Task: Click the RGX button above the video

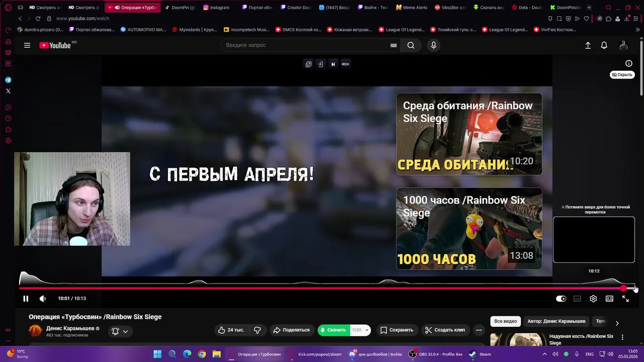Action: point(346,64)
